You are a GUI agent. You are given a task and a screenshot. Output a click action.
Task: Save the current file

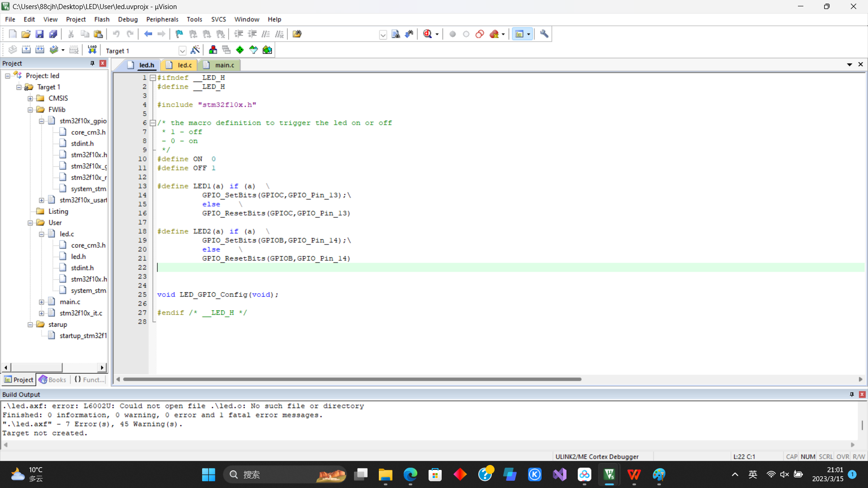point(39,34)
